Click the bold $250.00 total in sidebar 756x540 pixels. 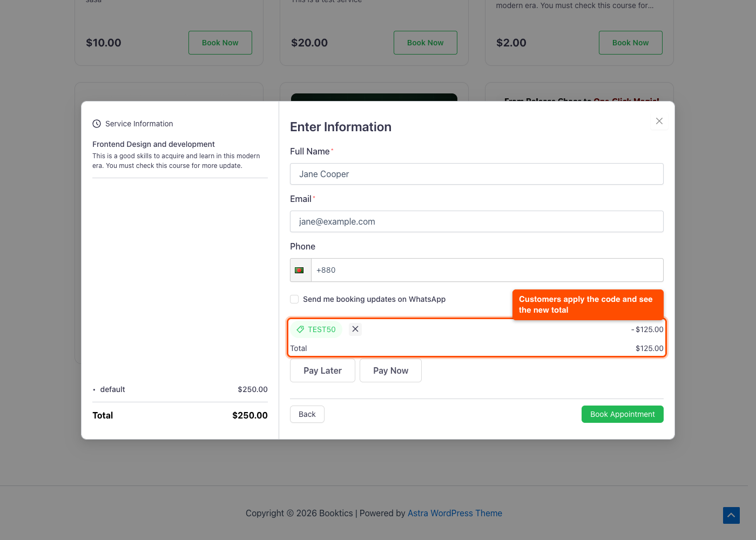point(250,415)
